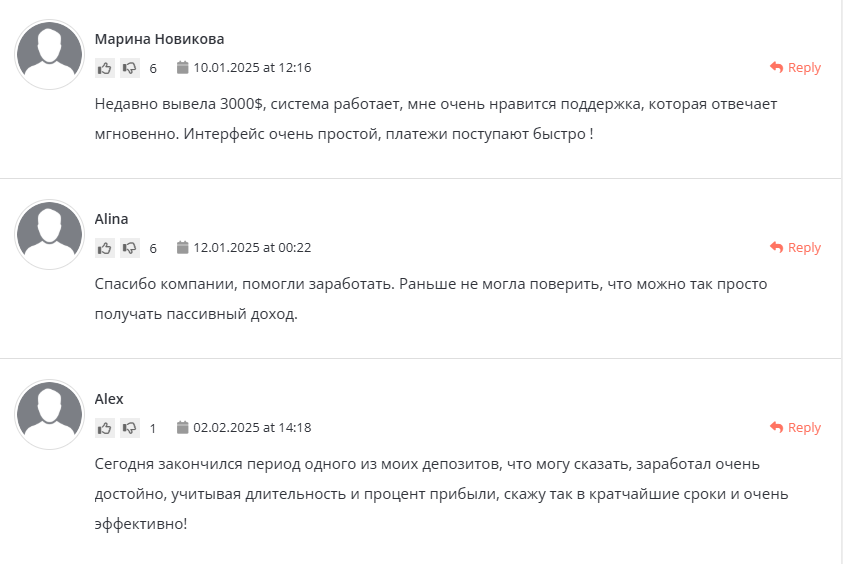Downvote Alex's comment with thumbs down
This screenshot has width=843, height=564.
130,428
